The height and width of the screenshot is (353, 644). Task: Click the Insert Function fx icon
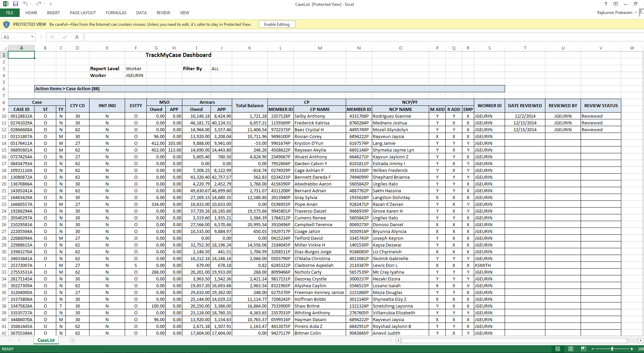(77, 37)
